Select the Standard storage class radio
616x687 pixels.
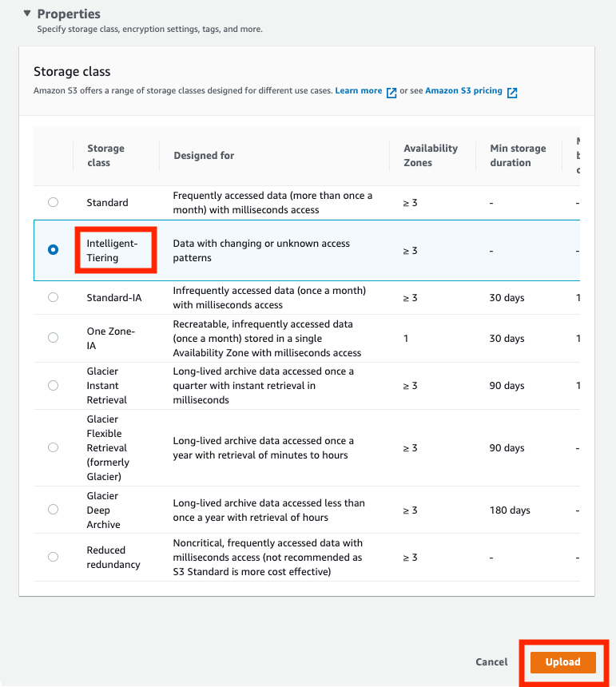(53, 202)
